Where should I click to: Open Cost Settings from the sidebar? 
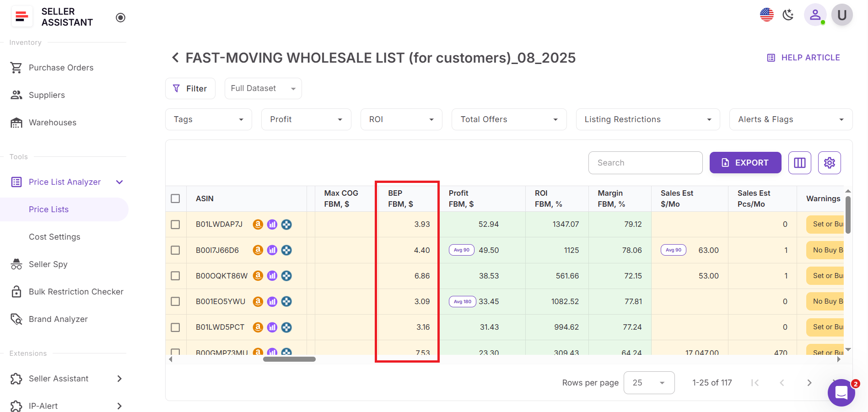(x=54, y=236)
